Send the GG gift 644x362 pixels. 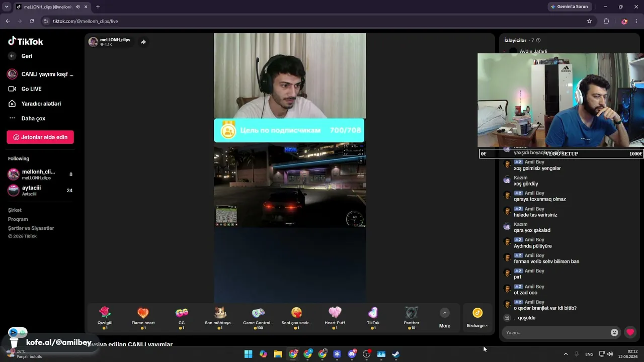(x=182, y=318)
